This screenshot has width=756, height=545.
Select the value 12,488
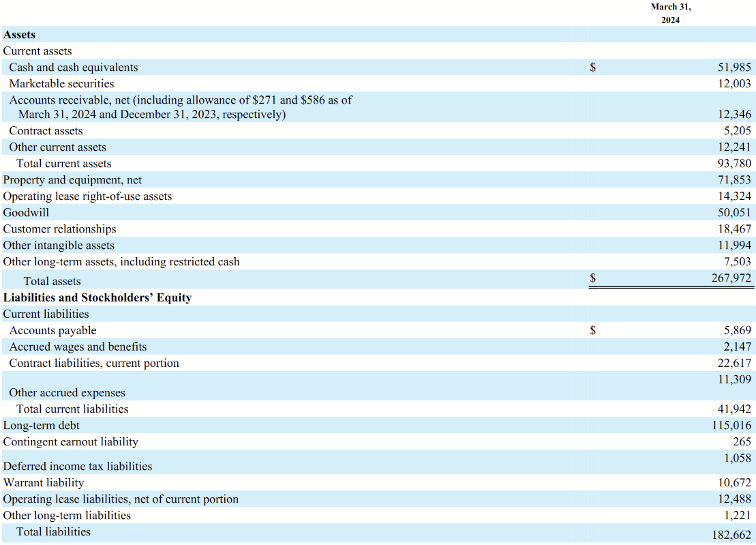734,499
